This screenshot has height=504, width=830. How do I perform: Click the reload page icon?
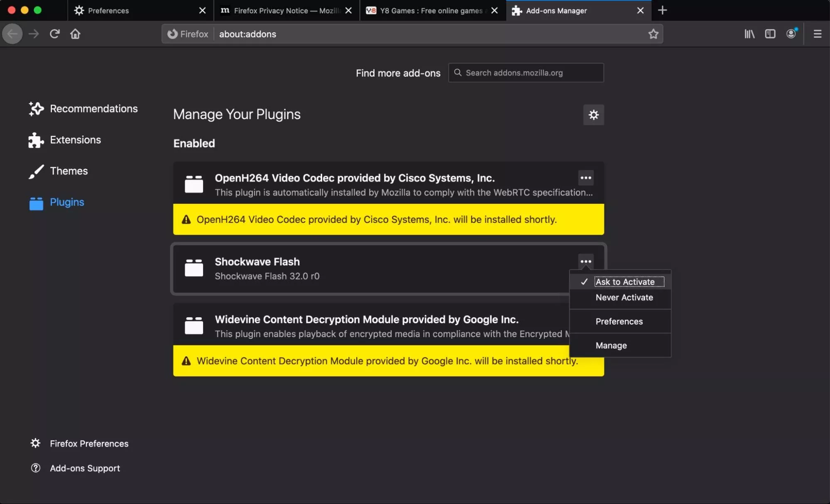[x=54, y=34]
